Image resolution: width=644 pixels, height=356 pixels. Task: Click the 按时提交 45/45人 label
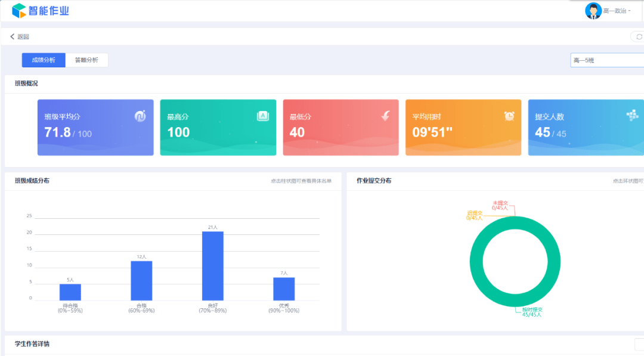tap(532, 312)
